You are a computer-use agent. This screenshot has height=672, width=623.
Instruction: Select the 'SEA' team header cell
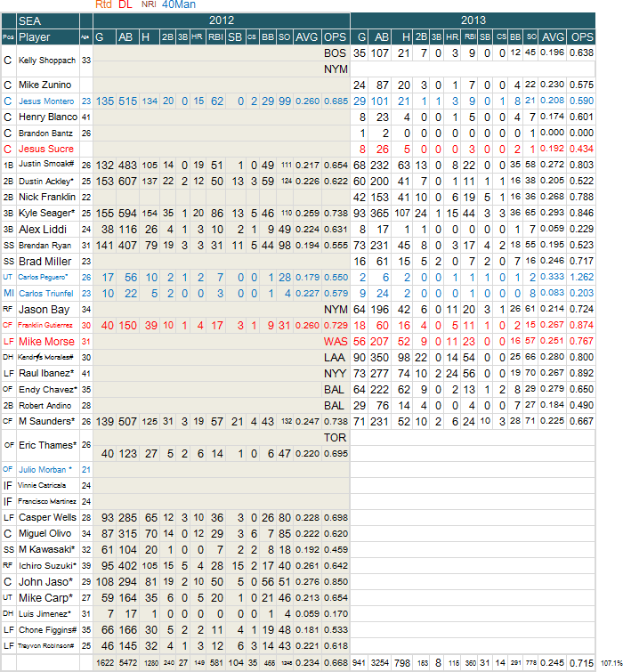(48, 20)
